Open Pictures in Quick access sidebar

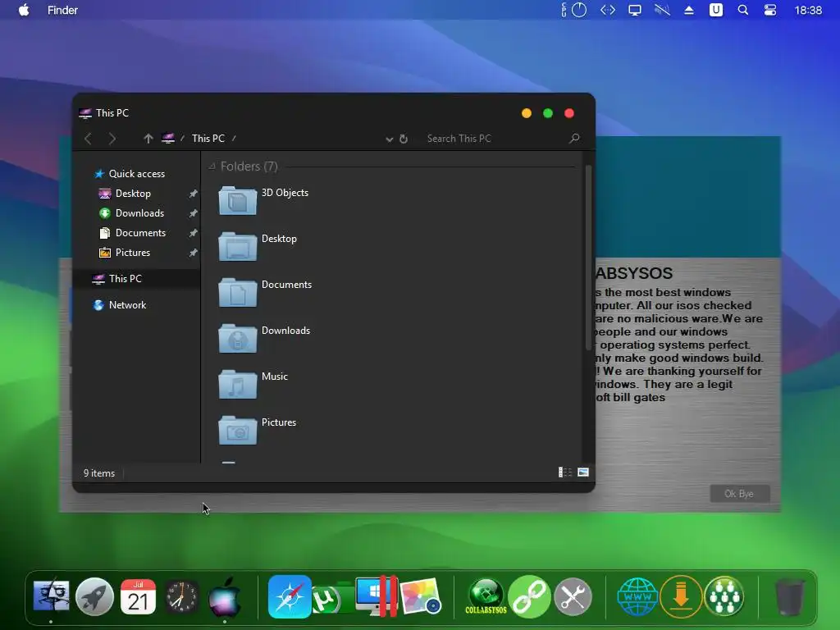(132, 253)
